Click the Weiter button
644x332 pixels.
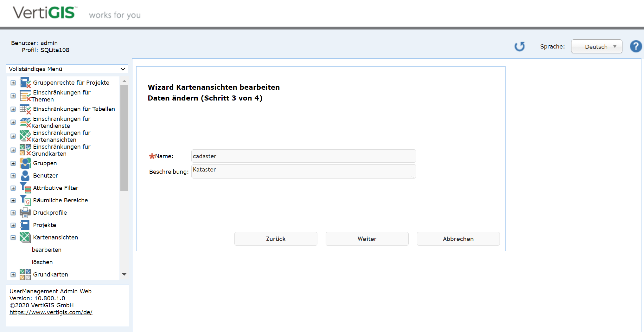[x=367, y=239]
